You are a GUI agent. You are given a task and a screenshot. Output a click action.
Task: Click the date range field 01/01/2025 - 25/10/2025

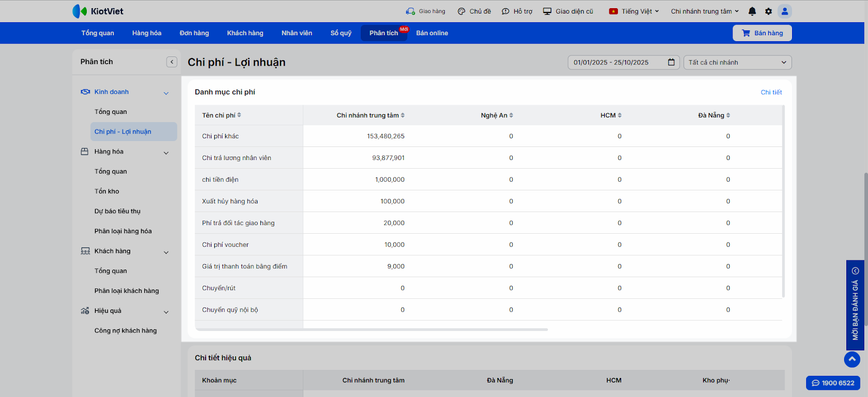click(624, 62)
